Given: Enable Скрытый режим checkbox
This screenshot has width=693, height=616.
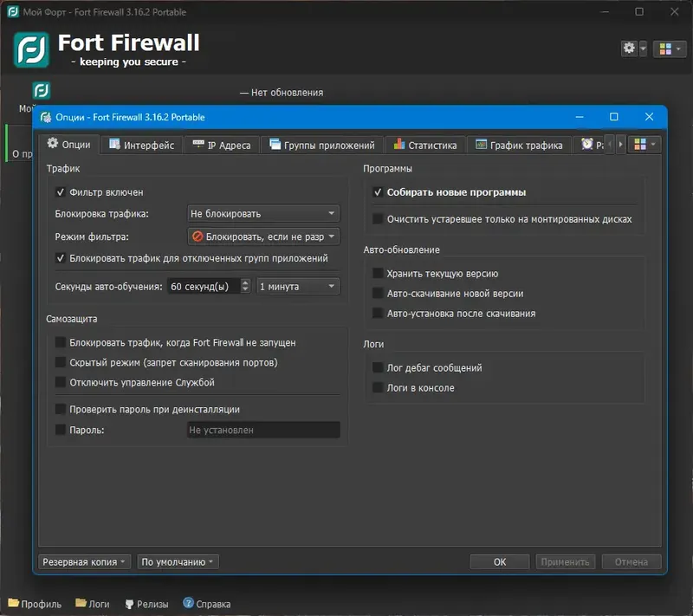Looking at the screenshot, I should pyautogui.click(x=61, y=362).
